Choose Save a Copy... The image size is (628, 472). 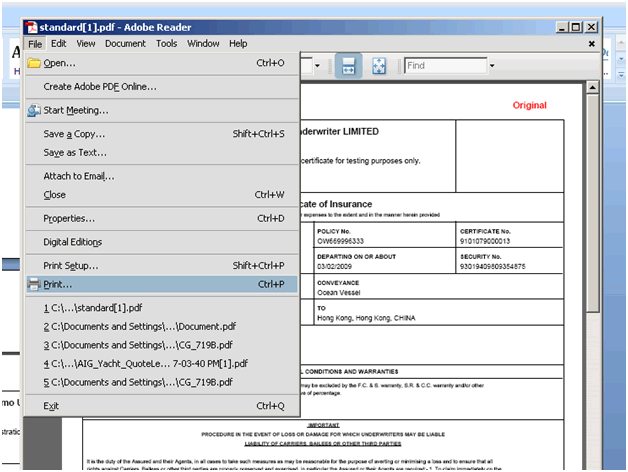click(162, 134)
